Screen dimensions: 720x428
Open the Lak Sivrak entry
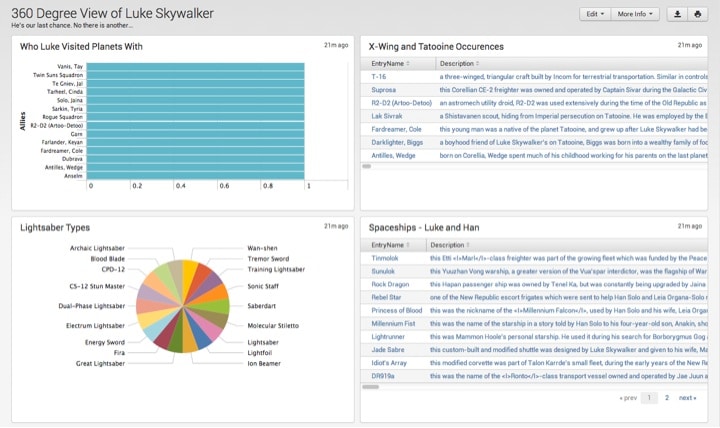click(x=387, y=116)
